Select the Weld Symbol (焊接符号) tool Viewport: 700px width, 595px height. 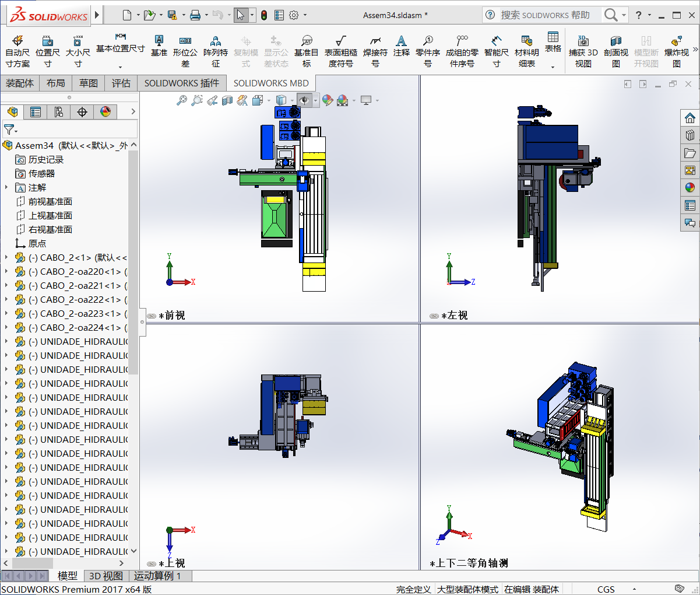pos(375,51)
